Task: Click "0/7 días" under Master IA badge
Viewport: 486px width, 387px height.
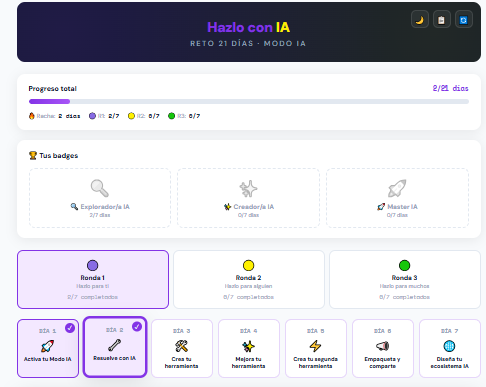Action: point(397,215)
